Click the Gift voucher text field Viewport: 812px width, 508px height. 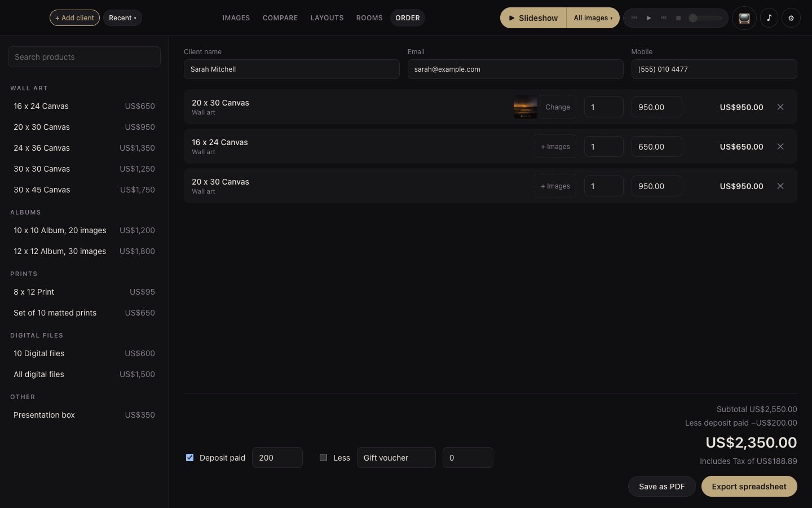396,458
